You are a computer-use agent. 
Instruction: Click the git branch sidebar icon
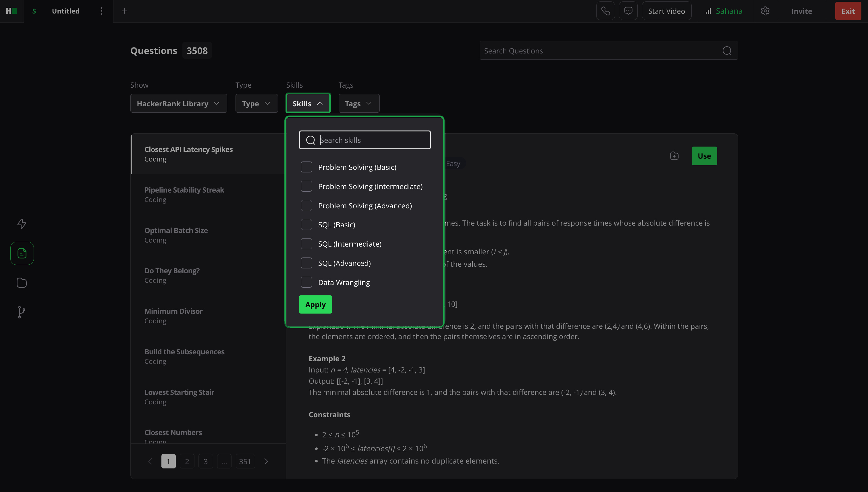(21, 312)
